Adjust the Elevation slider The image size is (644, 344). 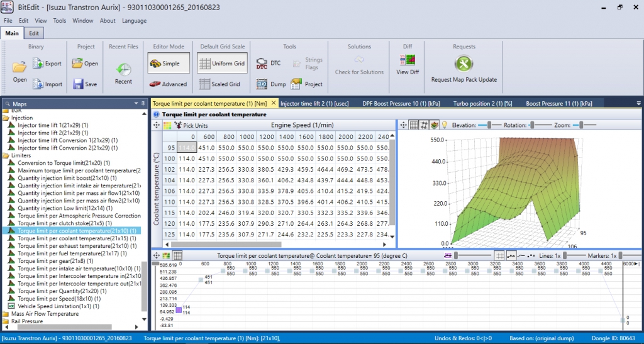[x=489, y=125]
